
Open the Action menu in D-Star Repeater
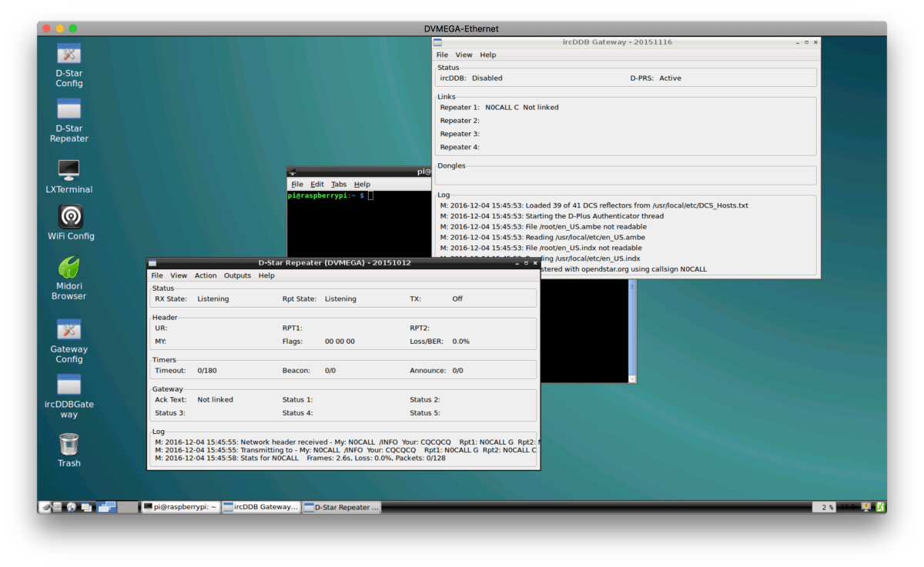click(x=205, y=275)
